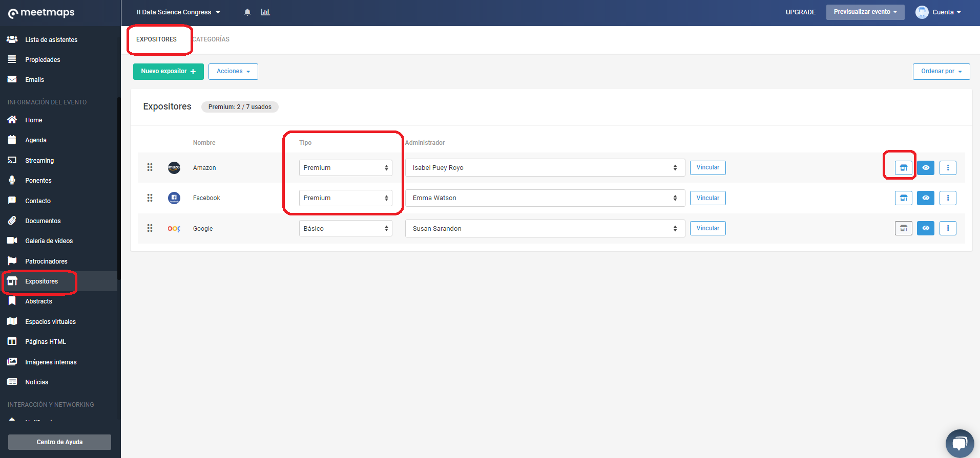Click the Premium 2/7 usados badge
Screen dimensions: 980x458
tap(240, 107)
